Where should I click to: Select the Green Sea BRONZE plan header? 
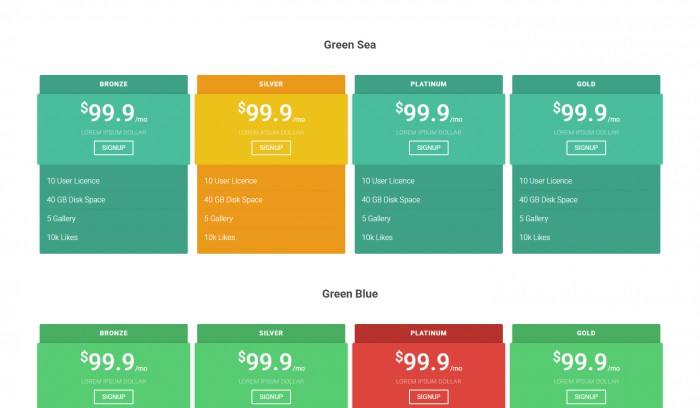pos(113,84)
